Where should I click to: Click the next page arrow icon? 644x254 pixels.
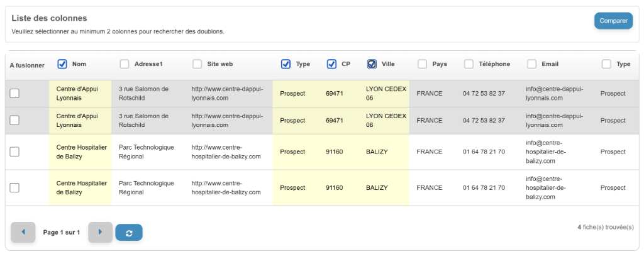[101, 233]
